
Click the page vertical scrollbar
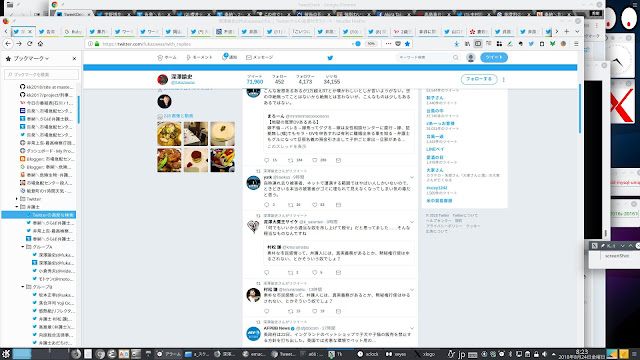[580, 108]
